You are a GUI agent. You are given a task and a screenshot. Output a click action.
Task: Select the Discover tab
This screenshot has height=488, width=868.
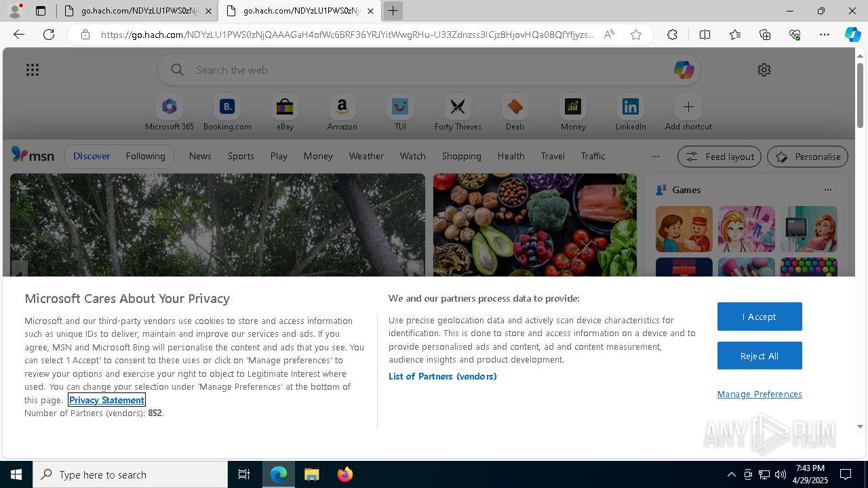click(x=92, y=156)
